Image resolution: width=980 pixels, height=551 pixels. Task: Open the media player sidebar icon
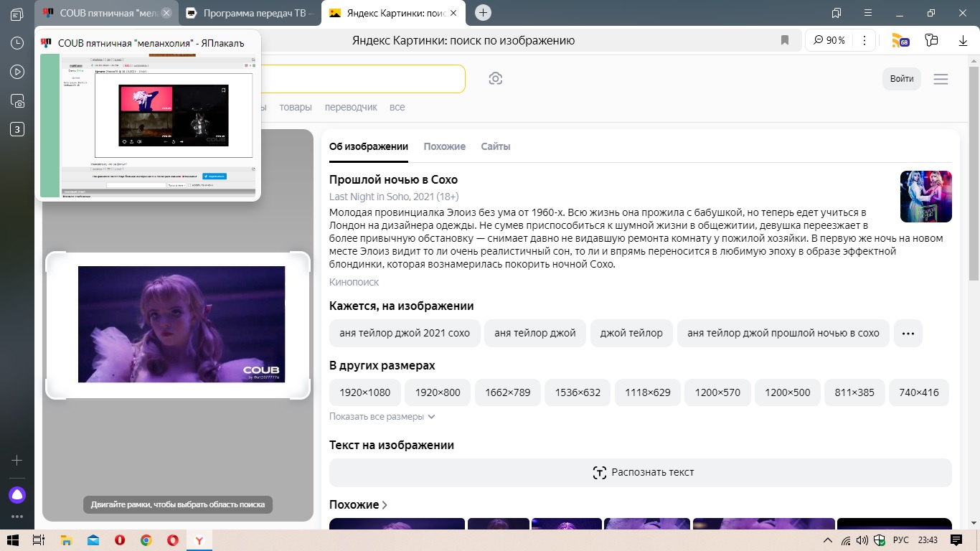pos(17,72)
